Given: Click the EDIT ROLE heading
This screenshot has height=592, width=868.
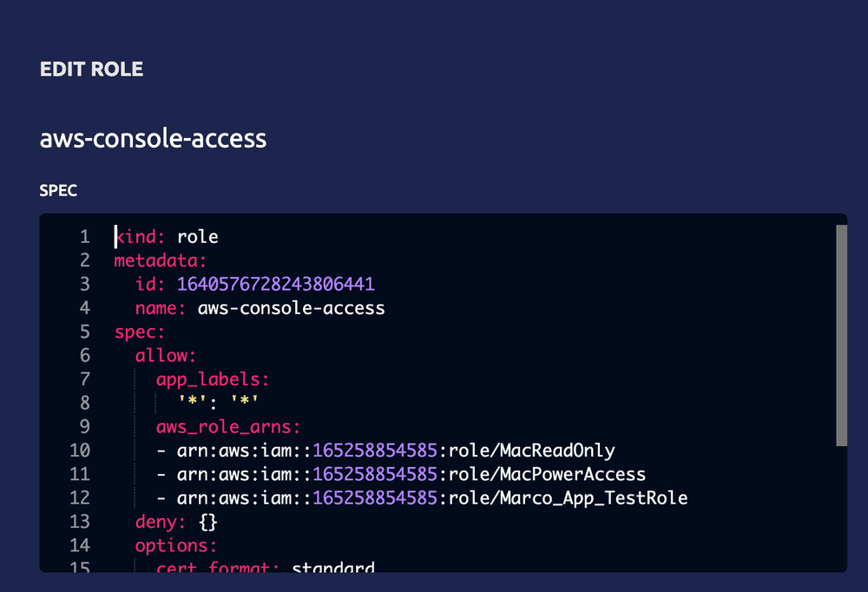Looking at the screenshot, I should tap(90, 69).
